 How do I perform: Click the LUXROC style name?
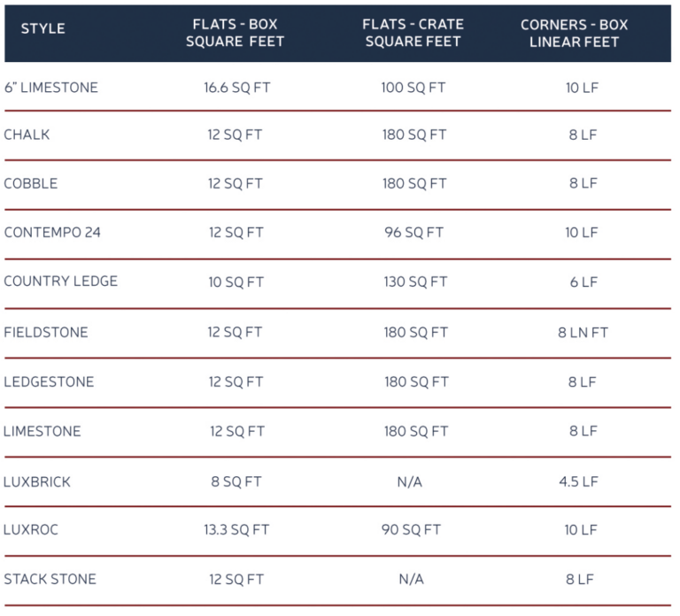31,530
